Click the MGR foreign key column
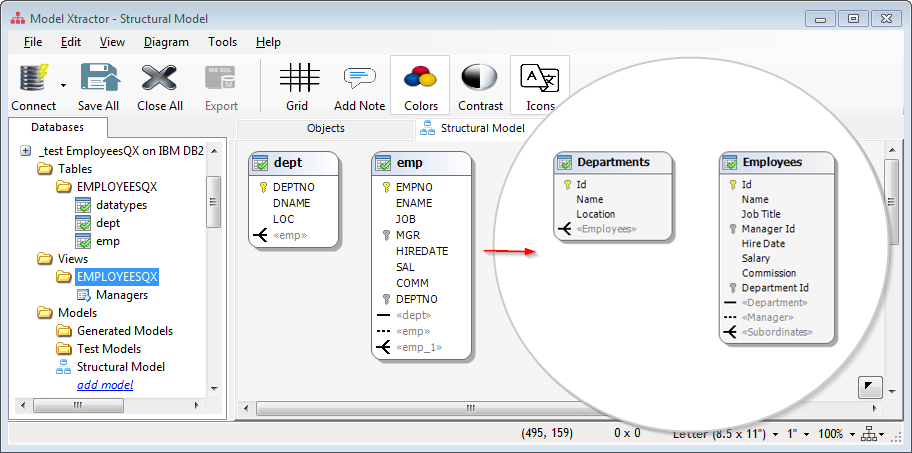Viewport: 912px width, 453px height. click(408, 235)
